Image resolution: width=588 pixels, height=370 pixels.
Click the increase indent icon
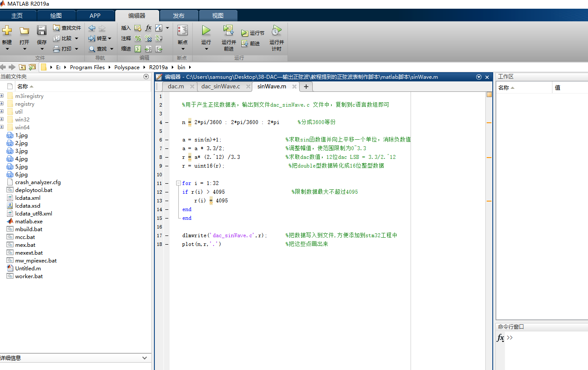click(x=148, y=49)
